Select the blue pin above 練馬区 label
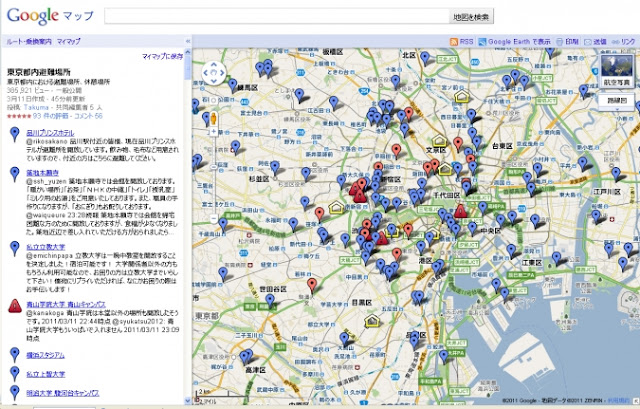640x409 pixels. click(232, 86)
